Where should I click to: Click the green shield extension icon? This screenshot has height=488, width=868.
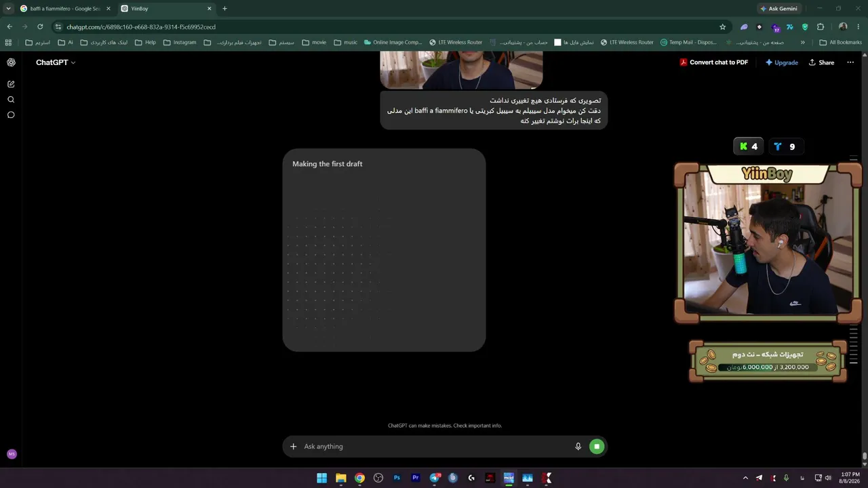pos(805,27)
